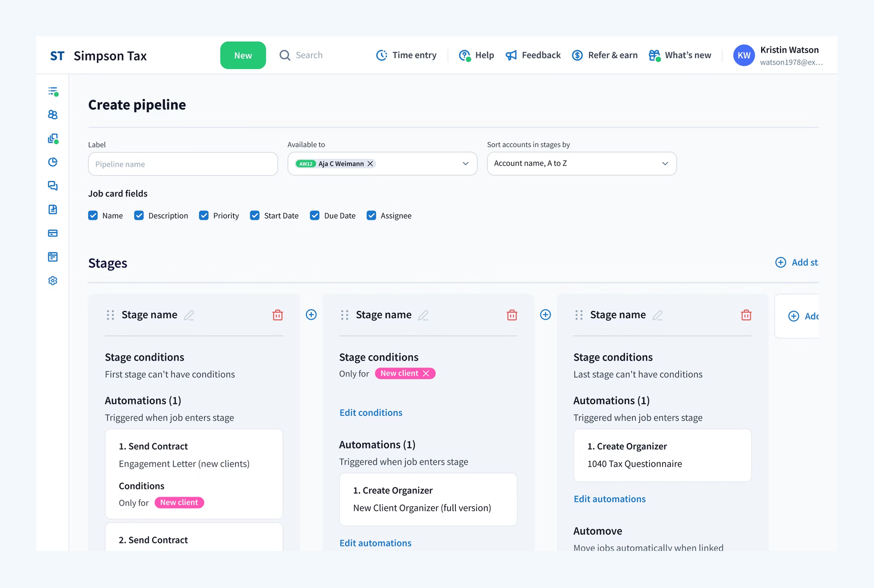Click the Pipeline name input field
The height and width of the screenshot is (588, 874).
click(x=183, y=164)
